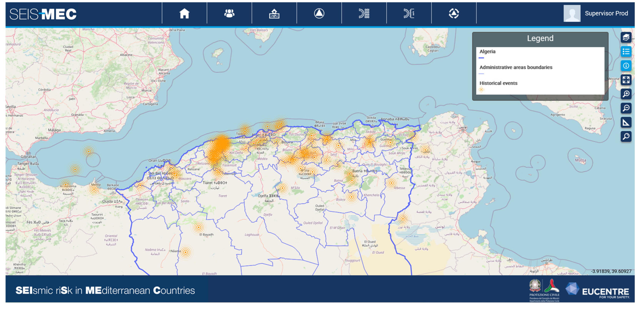The width and height of the screenshot is (644, 309).
Task: Open the circular arrows triangle icon
Action: coord(454,13)
